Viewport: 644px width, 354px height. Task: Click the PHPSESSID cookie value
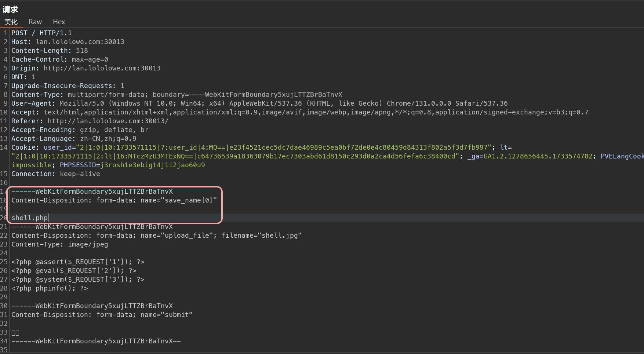(x=153, y=165)
